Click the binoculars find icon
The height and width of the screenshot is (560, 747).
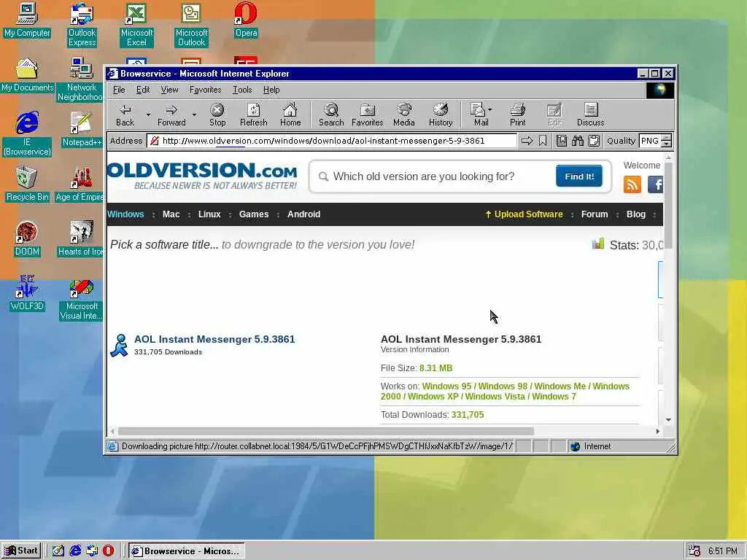point(578,141)
